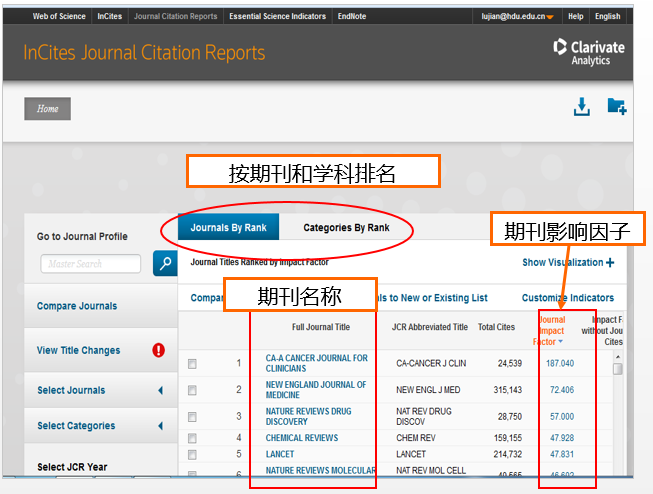Image resolution: width=653 pixels, height=494 pixels.
Task: Click Total Cites value 214,732
Action: (x=508, y=454)
